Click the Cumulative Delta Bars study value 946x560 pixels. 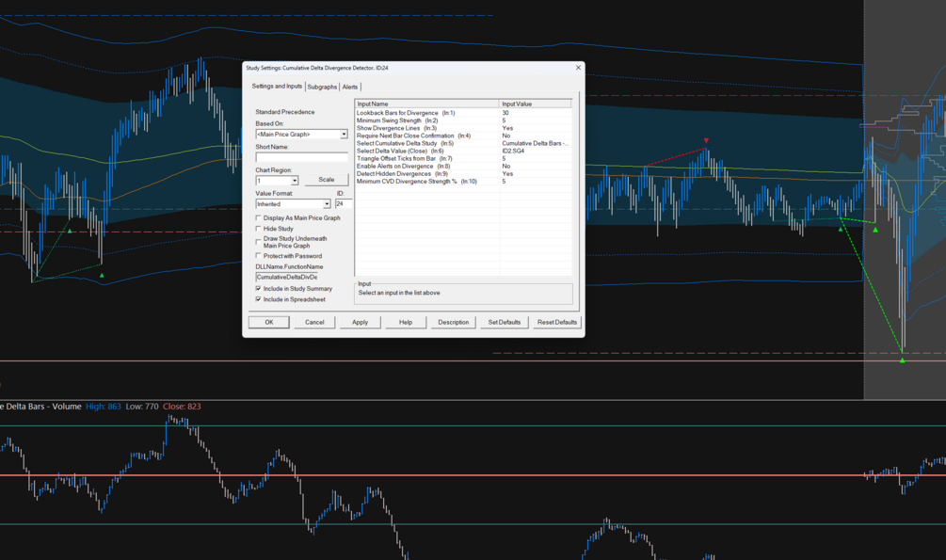pyautogui.click(x=536, y=143)
